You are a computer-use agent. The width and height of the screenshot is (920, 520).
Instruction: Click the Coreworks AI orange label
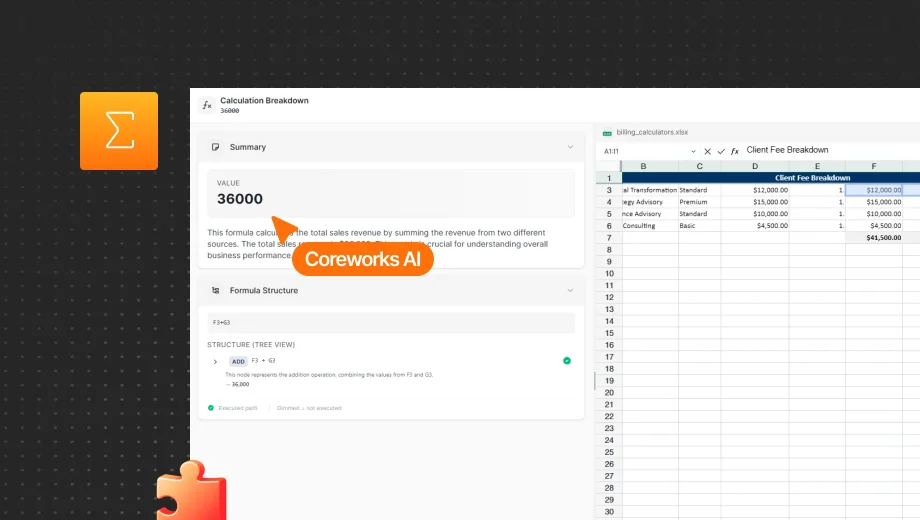(363, 260)
